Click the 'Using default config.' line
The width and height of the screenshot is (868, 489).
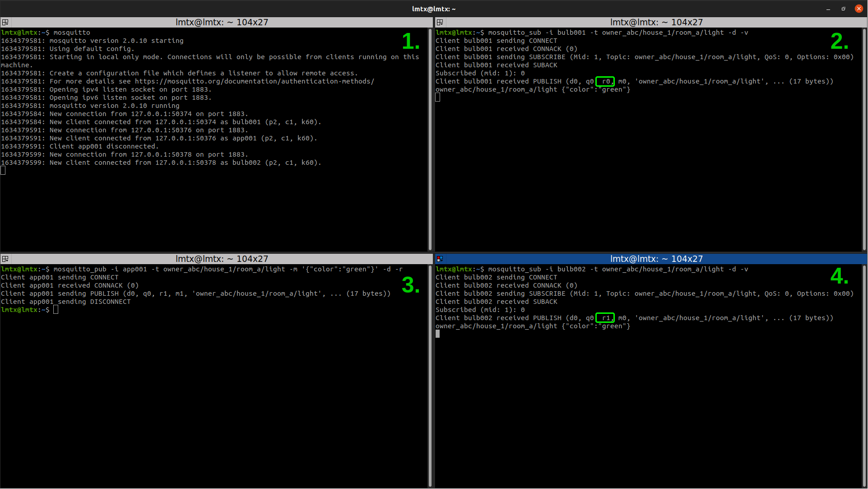(x=68, y=49)
